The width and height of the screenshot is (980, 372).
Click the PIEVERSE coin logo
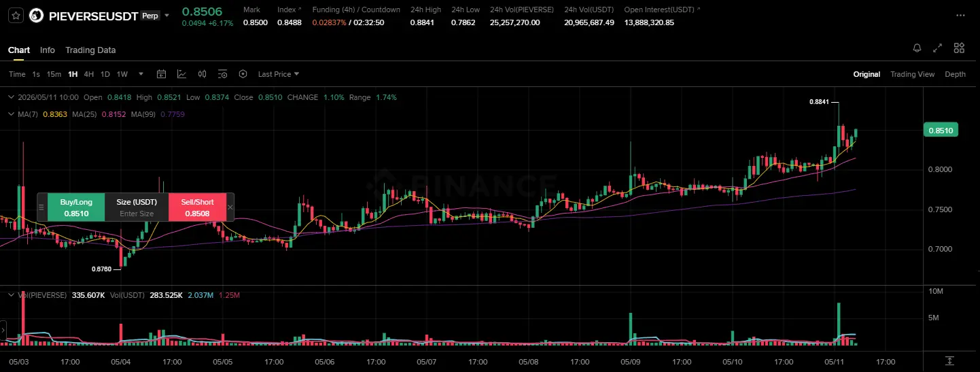coord(37,16)
